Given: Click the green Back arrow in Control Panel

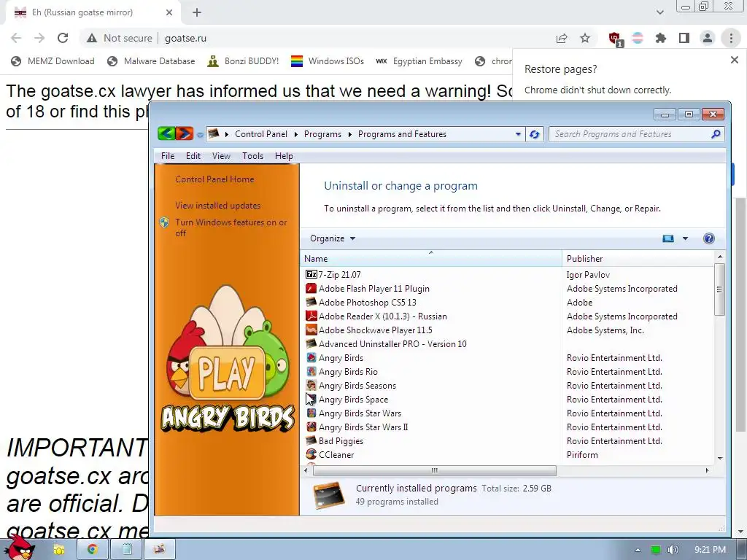Looking at the screenshot, I should (166, 133).
